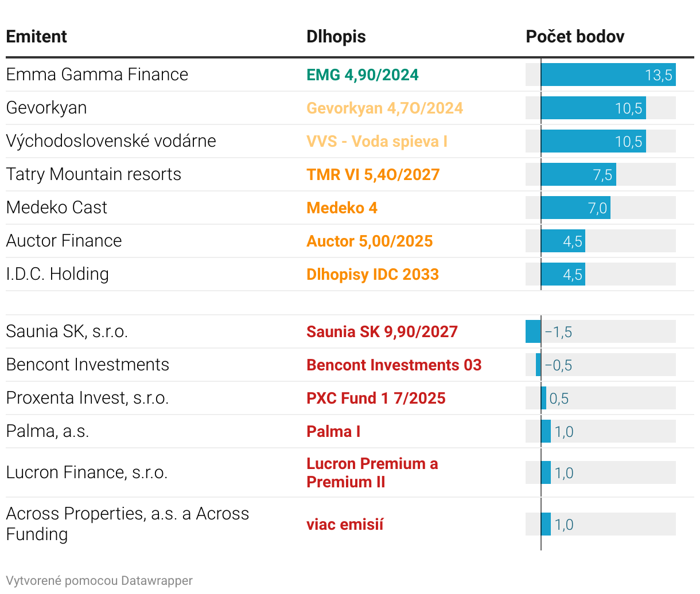The height and width of the screenshot is (594, 700).
Task: Click the negative −1,5 bar for Saunia SK
Action: point(533,332)
